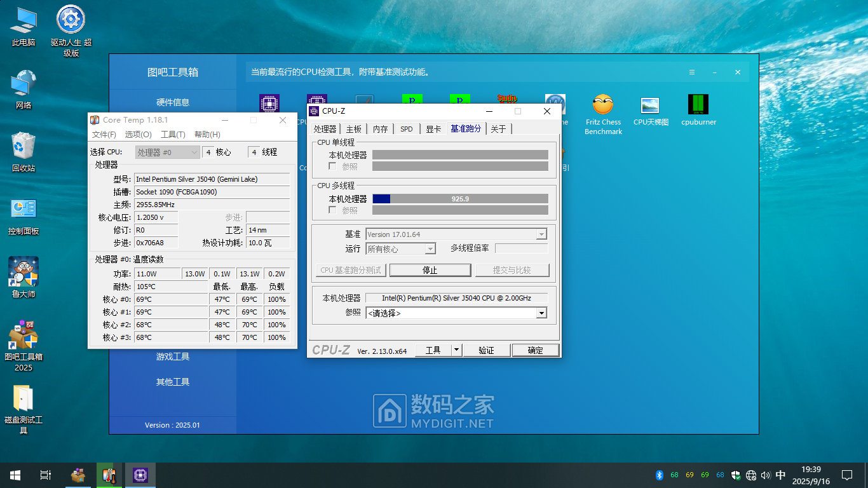Launch 驱动人生 超级版 from the desktop
Screen dimensions: 868x488
click(x=71, y=31)
